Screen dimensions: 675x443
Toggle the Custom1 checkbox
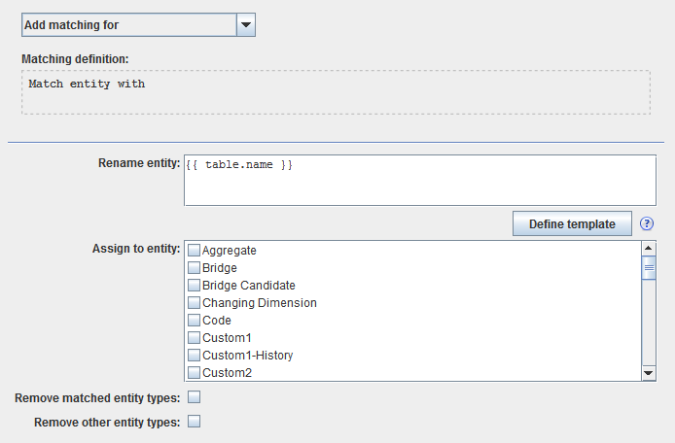pyautogui.click(x=195, y=338)
